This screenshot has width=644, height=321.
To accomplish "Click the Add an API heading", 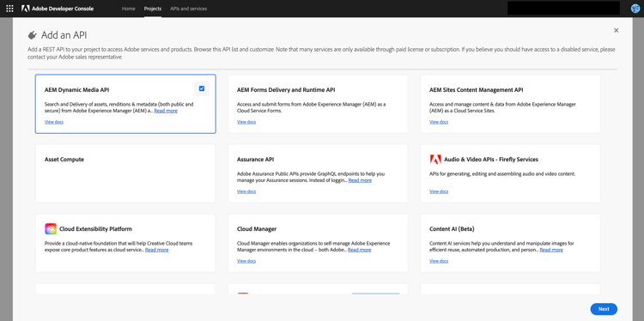I will click(64, 35).
